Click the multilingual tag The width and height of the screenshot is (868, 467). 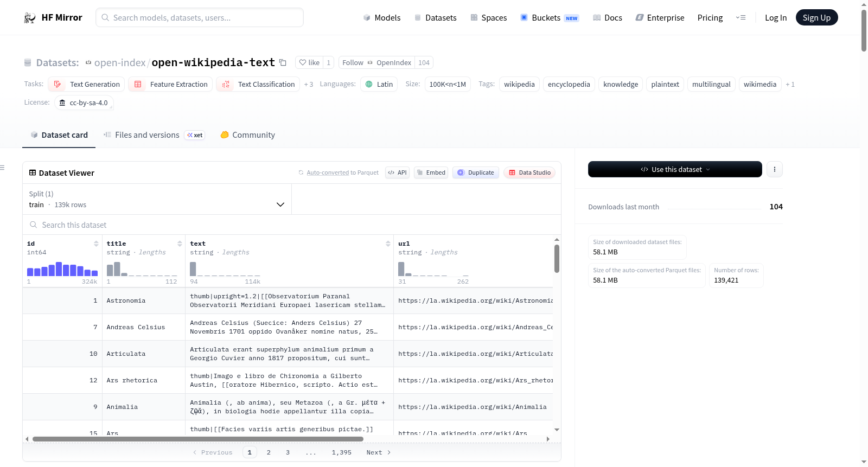711,84
